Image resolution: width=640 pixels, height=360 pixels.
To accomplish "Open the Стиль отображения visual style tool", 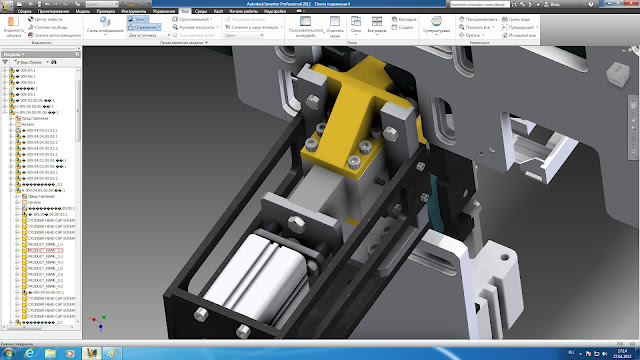I will tap(105, 25).
